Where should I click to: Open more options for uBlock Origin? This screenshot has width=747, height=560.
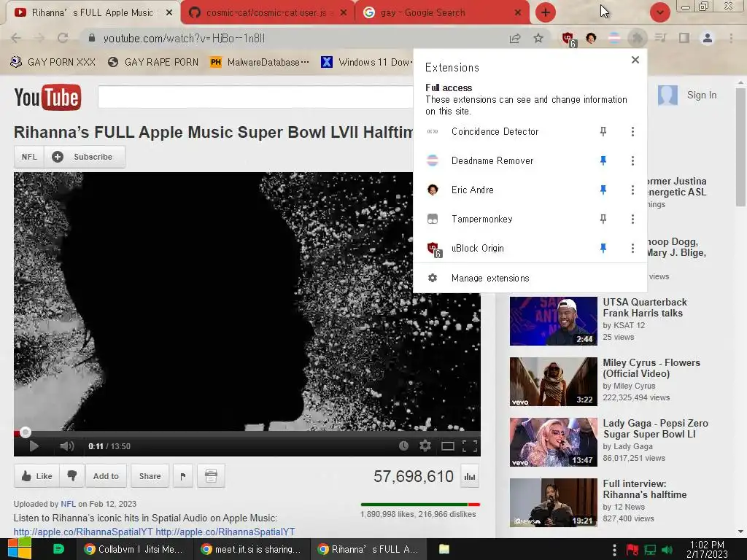pos(632,248)
